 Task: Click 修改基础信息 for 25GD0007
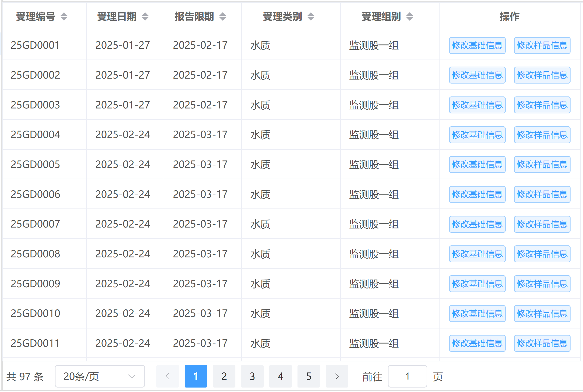(x=477, y=224)
